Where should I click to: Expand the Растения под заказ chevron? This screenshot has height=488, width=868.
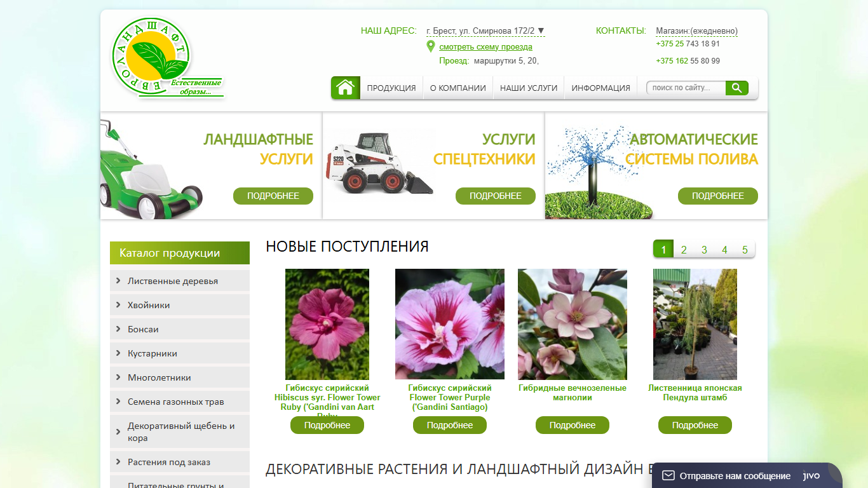click(x=118, y=461)
